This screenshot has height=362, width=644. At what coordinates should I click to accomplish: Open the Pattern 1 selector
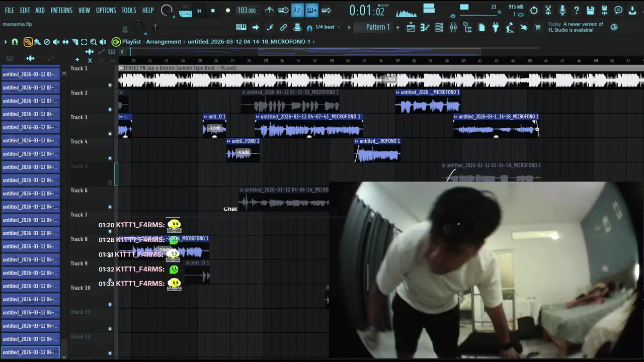(378, 27)
